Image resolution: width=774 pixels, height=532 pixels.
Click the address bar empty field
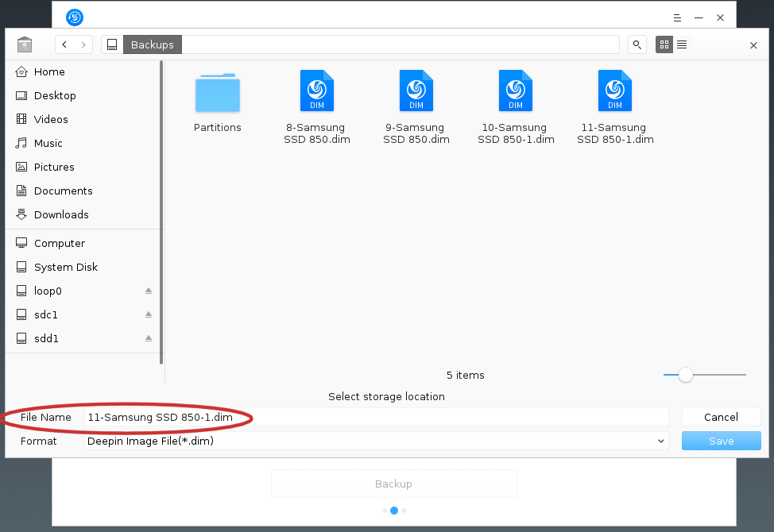click(401, 45)
